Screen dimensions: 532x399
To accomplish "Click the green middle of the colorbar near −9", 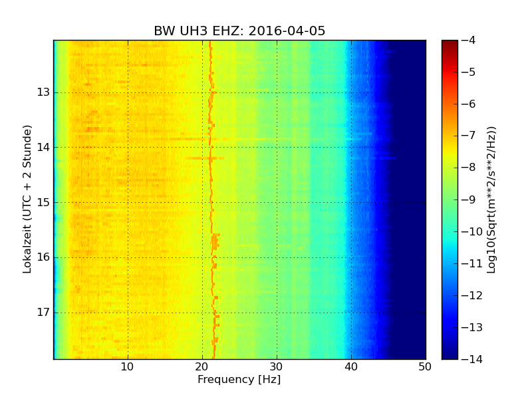I will pyautogui.click(x=450, y=199).
